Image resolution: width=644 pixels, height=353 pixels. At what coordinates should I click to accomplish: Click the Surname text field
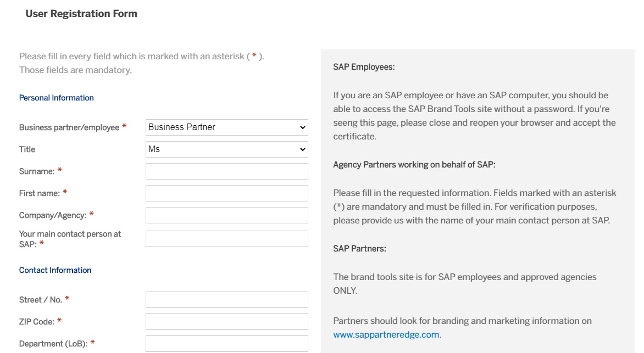coord(226,171)
